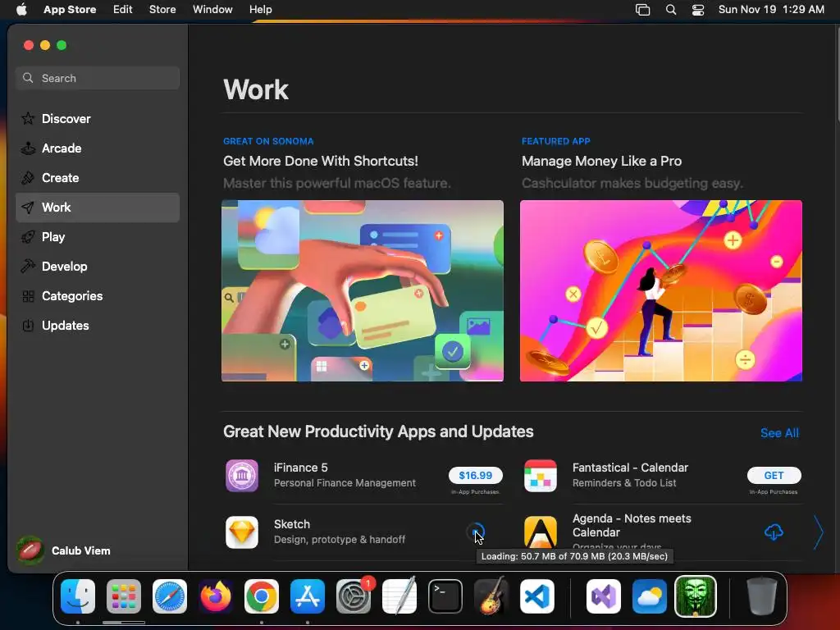
Task: Launch Visual Studio Code from the Dock
Action: (x=537, y=596)
